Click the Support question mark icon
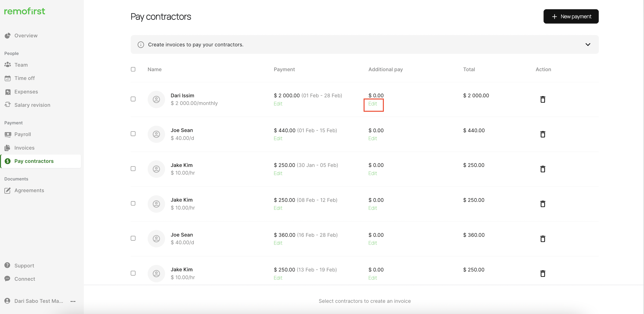 pos(8,265)
